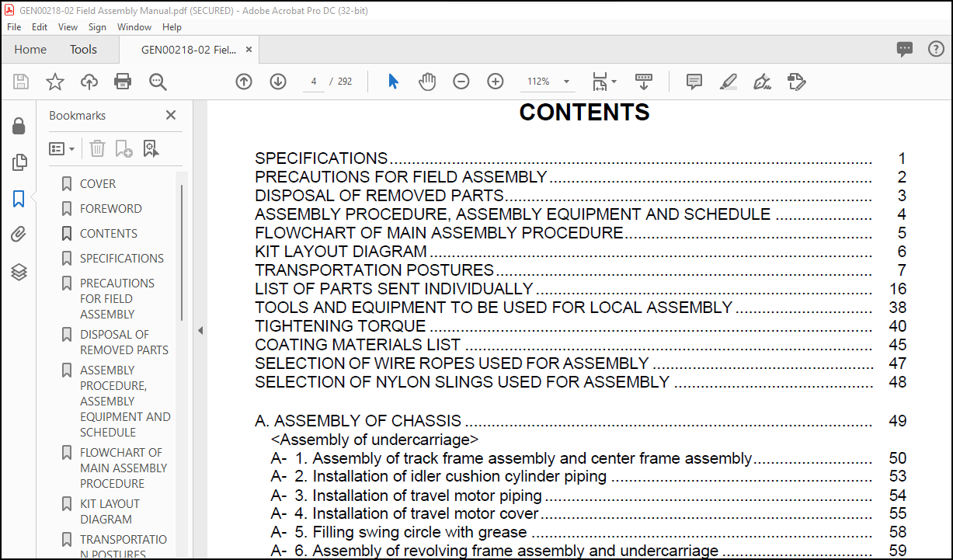
Task: Open the Help menu
Action: pos(172,26)
